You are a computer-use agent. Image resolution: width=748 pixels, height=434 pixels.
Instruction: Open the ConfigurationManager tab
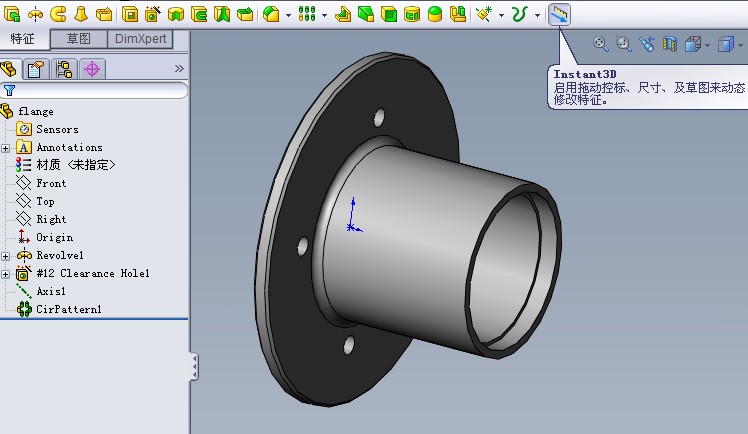[64, 70]
